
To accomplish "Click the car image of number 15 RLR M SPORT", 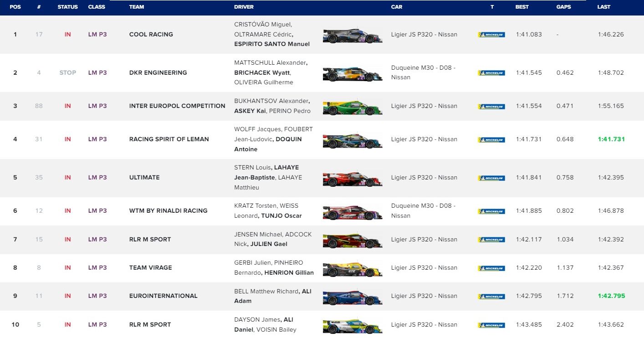I will point(353,241).
